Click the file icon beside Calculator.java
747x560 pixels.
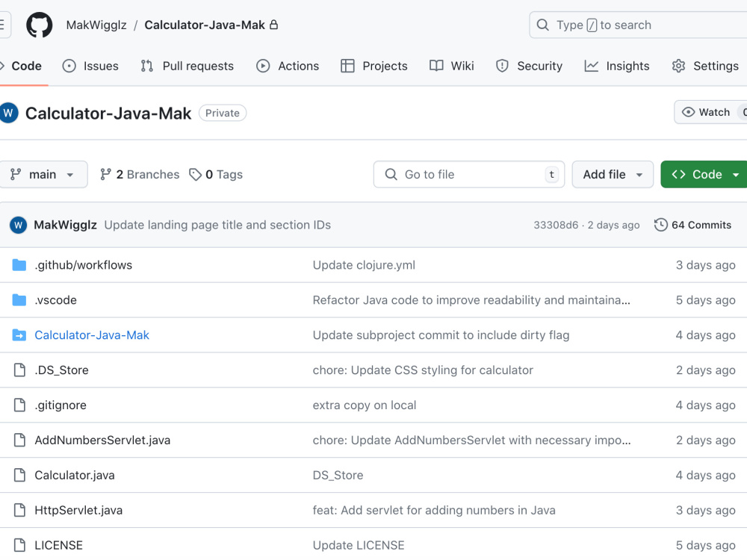19,475
